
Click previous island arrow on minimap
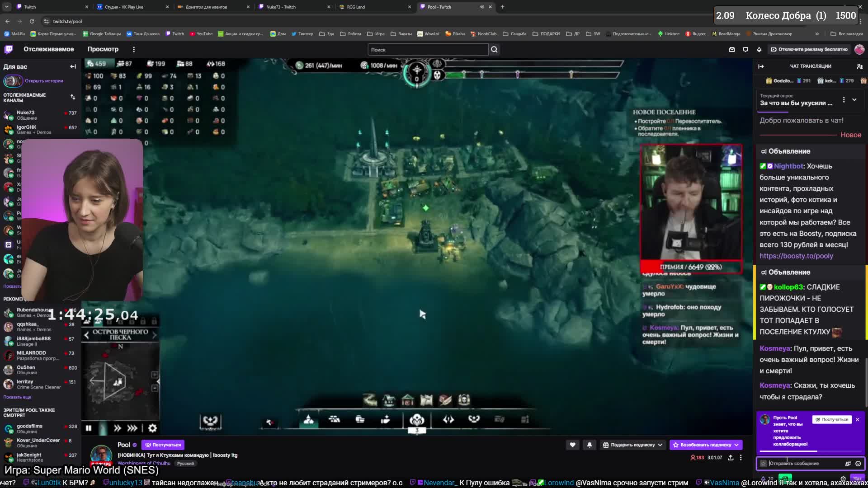point(86,335)
